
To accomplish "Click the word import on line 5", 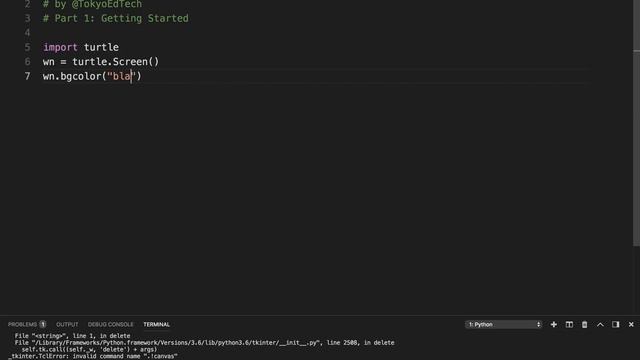I will 60,47.
